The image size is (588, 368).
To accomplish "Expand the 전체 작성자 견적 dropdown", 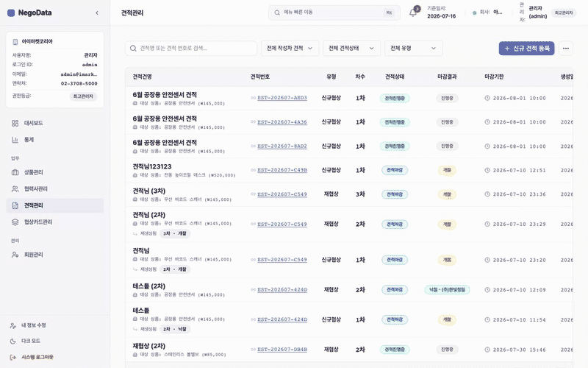I will point(290,48).
